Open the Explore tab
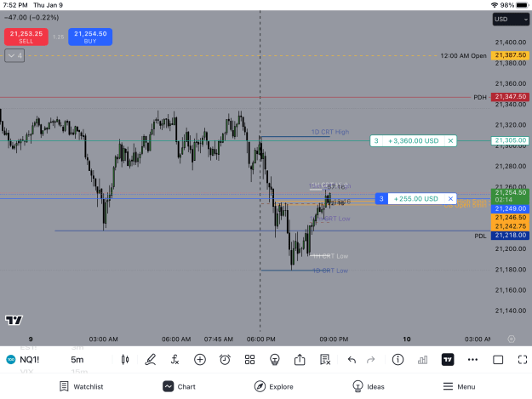The image size is (532, 399). point(273,386)
